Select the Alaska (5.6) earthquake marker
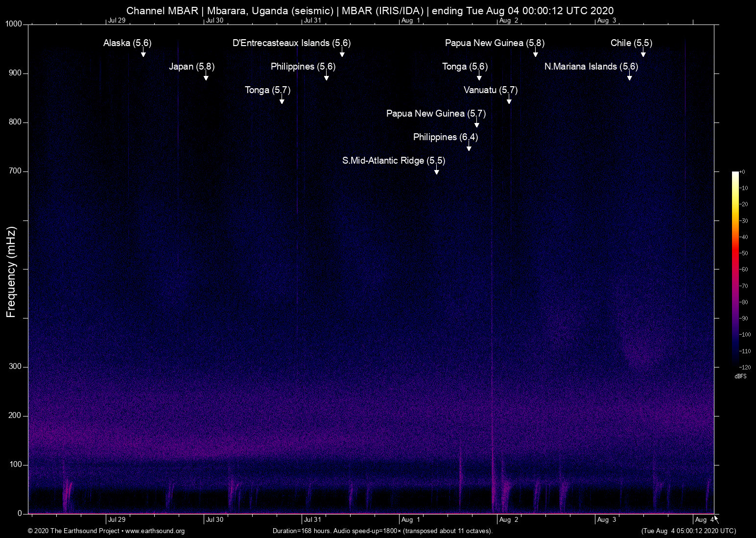 (127, 43)
